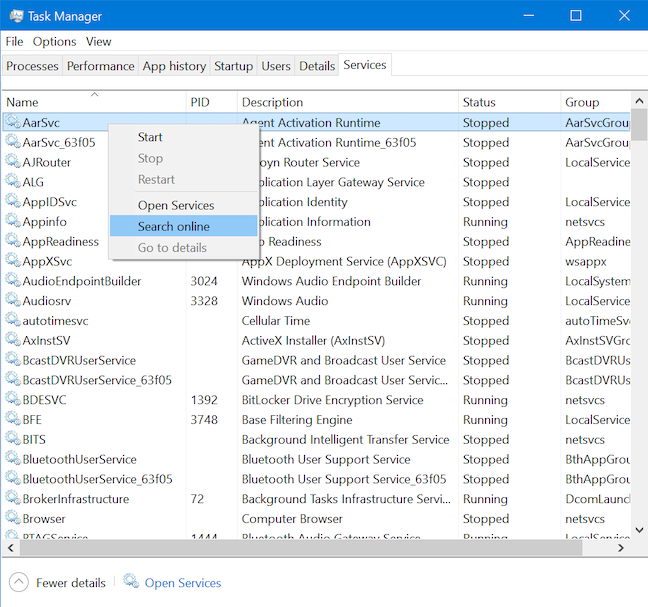
Task: Click the AppReadiness service gear icon
Action: 13,241
